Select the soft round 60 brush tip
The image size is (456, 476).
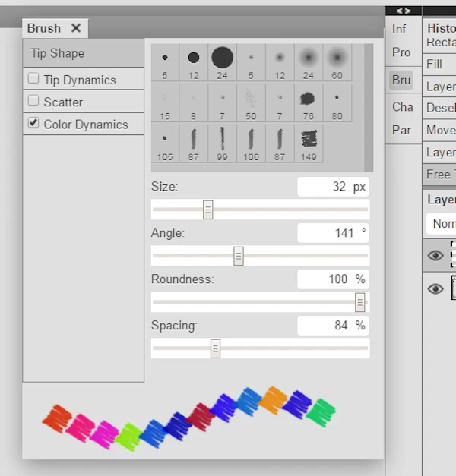(x=337, y=62)
